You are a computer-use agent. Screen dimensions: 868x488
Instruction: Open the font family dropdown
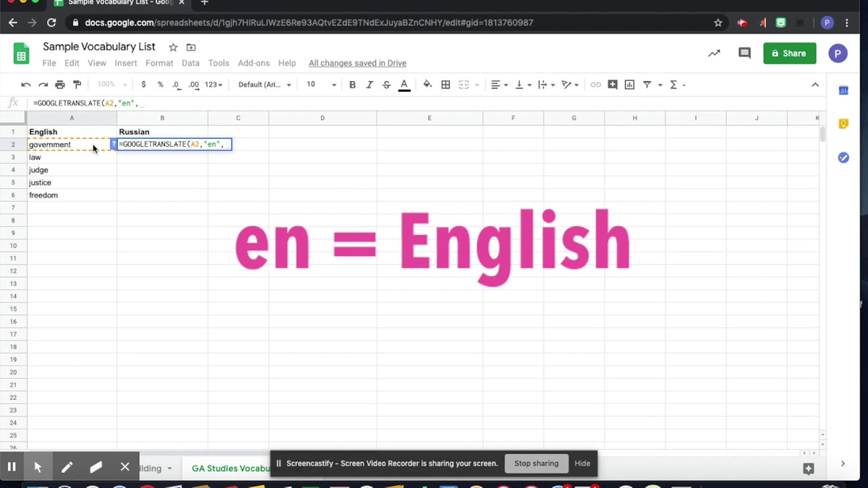point(265,85)
